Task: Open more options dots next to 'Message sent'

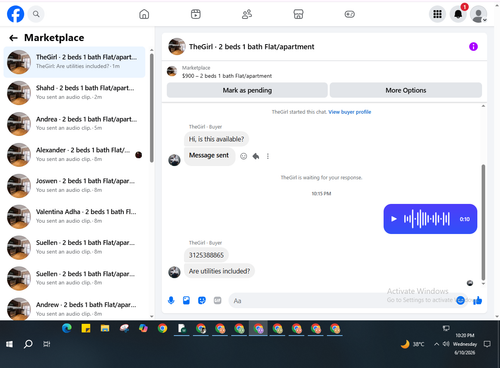Action: (x=268, y=156)
